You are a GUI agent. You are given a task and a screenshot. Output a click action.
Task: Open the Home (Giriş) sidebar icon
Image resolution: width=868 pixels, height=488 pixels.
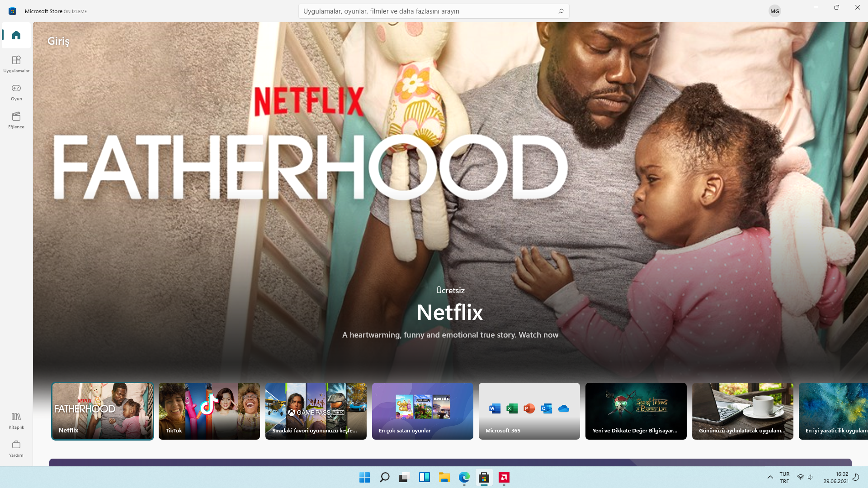(x=16, y=35)
